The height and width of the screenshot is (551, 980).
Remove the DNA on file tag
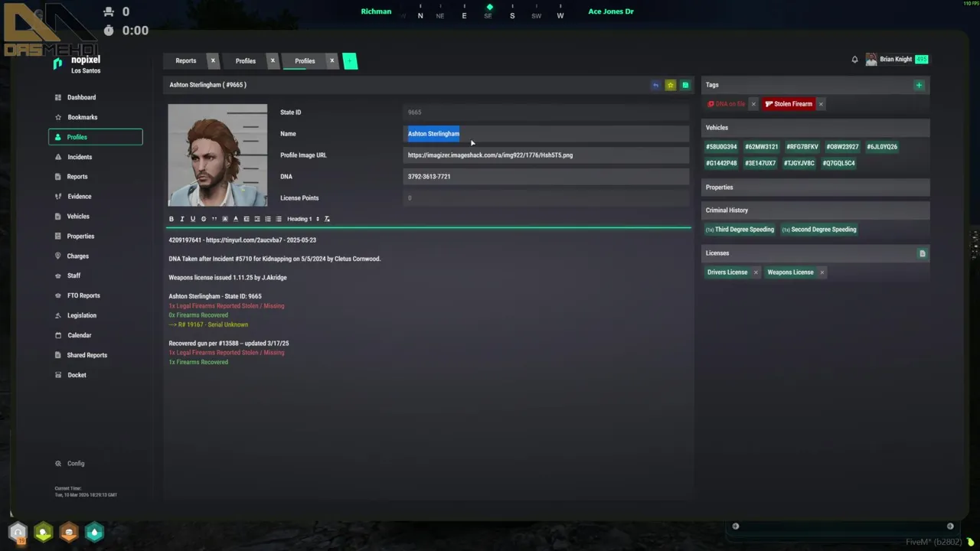tap(753, 104)
